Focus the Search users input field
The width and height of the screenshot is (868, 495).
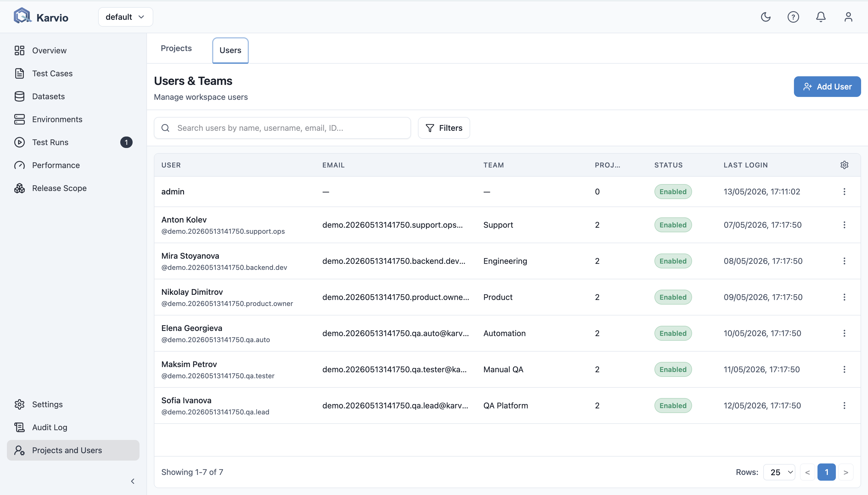pos(282,128)
